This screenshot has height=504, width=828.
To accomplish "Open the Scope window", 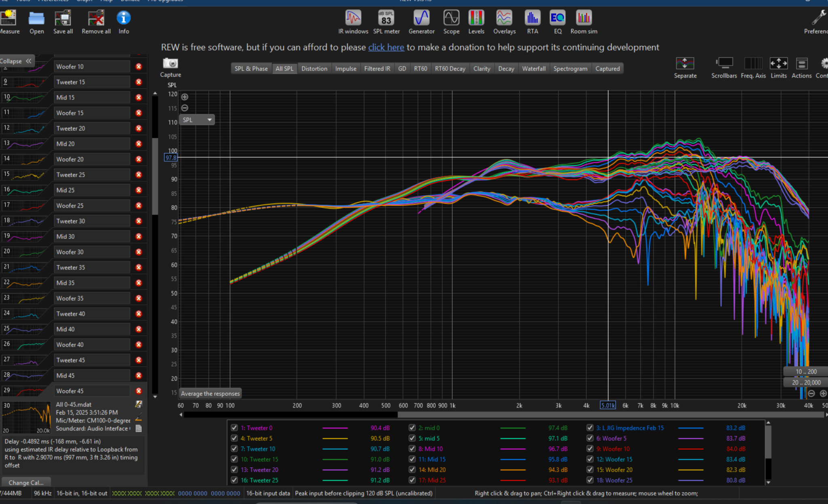I will click(451, 23).
